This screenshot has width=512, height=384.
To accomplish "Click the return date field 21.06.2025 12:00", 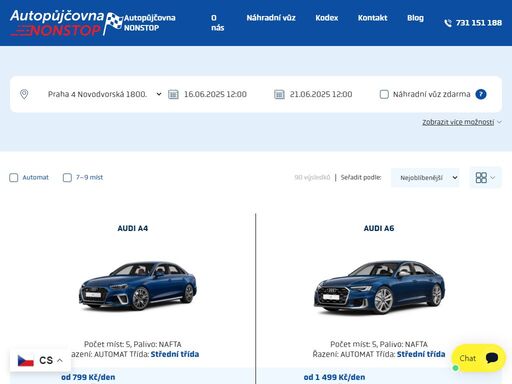I will pyautogui.click(x=321, y=94).
